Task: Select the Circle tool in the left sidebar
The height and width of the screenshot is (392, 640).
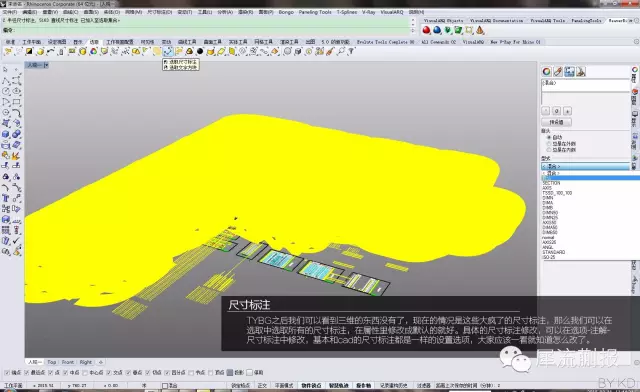Action: pyautogui.click(x=6, y=91)
